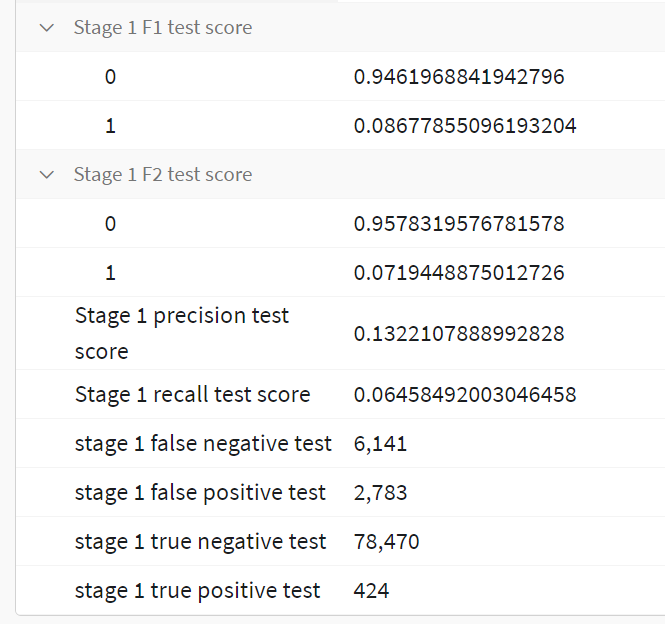Collapse the Stage 1 F1 test score section

(x=47, y=28)
